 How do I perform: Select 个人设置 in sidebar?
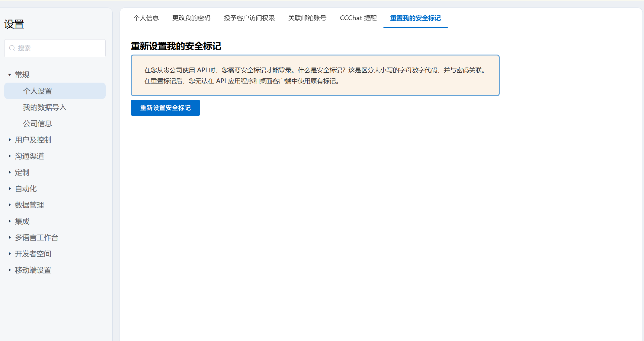[38, 91]
